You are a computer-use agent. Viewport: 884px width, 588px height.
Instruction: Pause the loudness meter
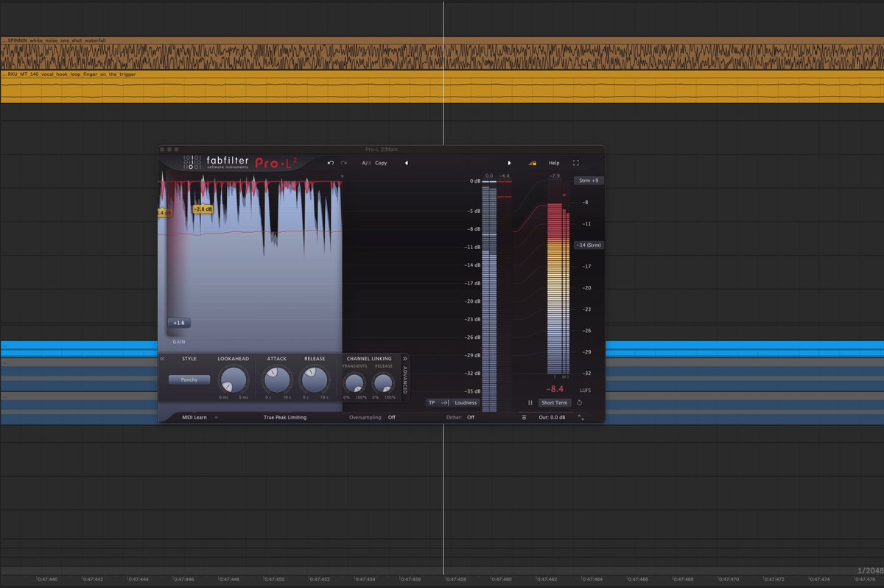(x=530, y=403)
